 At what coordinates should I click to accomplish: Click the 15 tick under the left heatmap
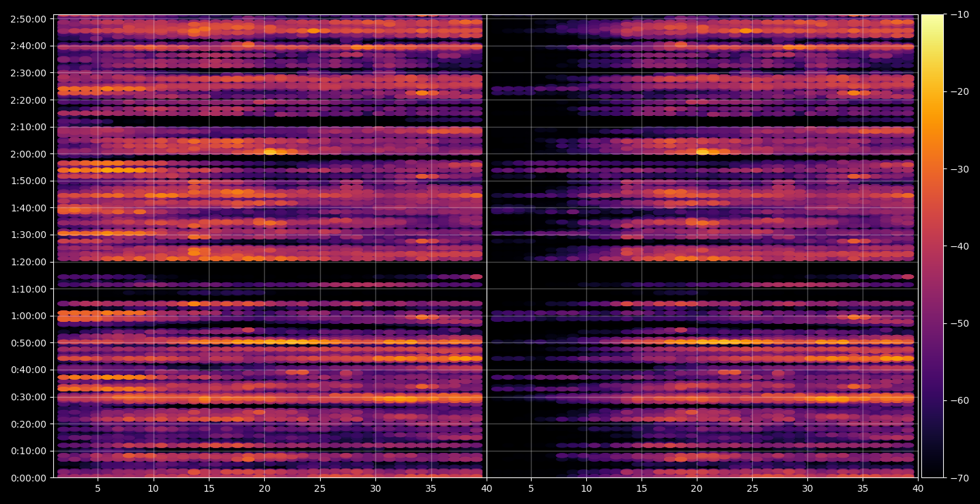click(x=209, y=488)
